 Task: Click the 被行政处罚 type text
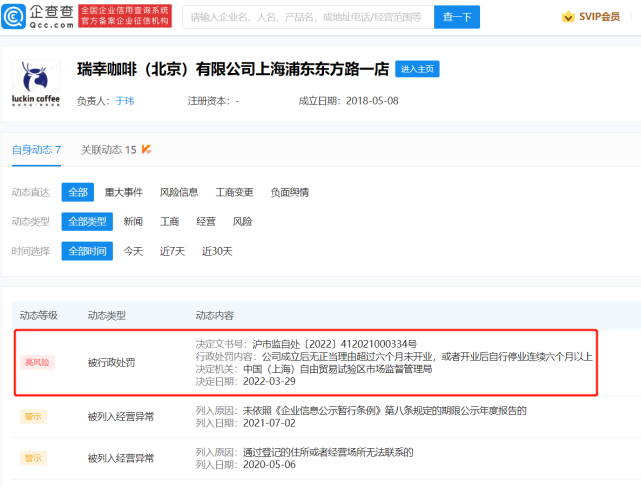[111, 363]
